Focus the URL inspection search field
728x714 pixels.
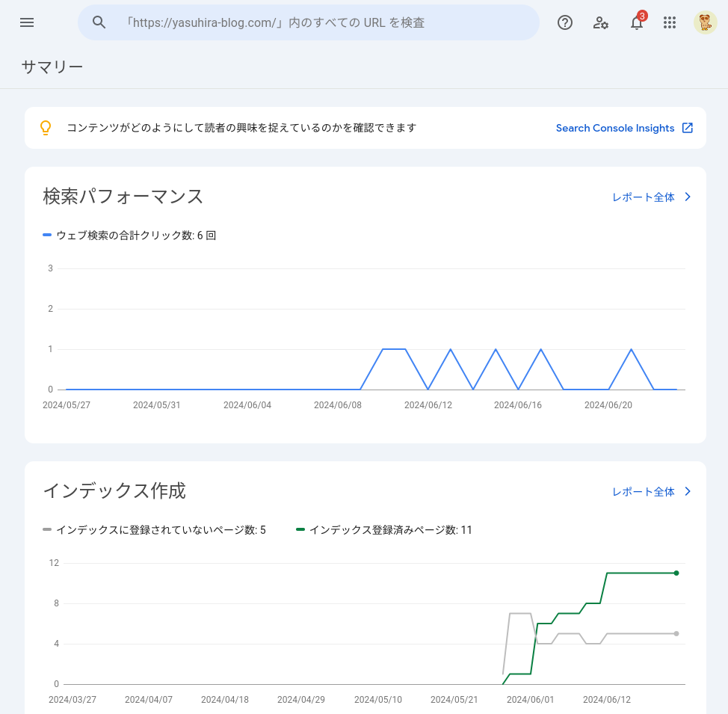point(321,22)
